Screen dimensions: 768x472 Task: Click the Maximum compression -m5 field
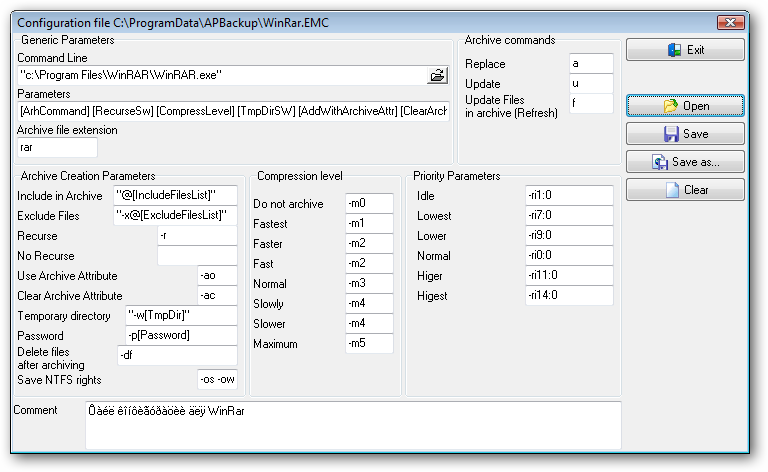[369, 344]
